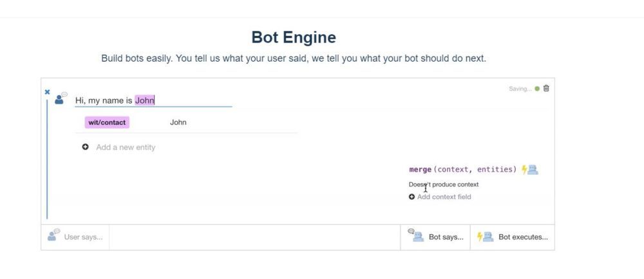Select the highlighted John entity in the sentence
The height and width of the screenshot is (279, 644).
click(145, 100)
